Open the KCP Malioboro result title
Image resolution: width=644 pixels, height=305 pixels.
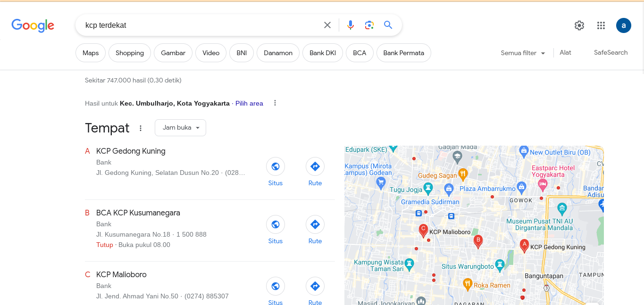[121, 274]
